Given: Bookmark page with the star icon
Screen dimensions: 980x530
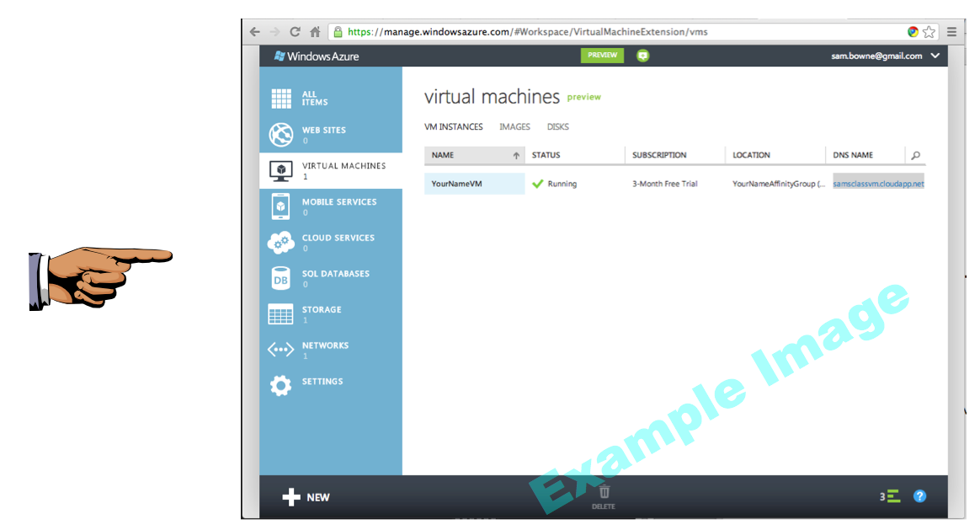Looking at the screenshot, I should tap(929, 32).
